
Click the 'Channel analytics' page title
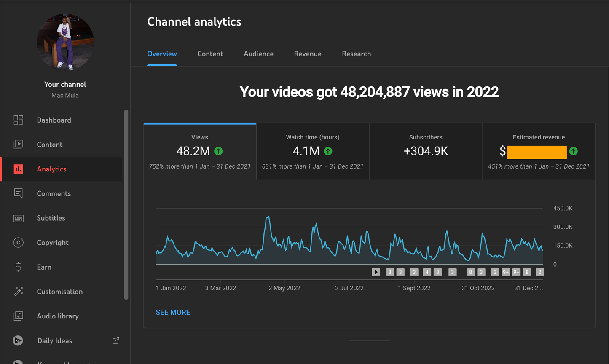pyautogui.click(x=194, y=22)
